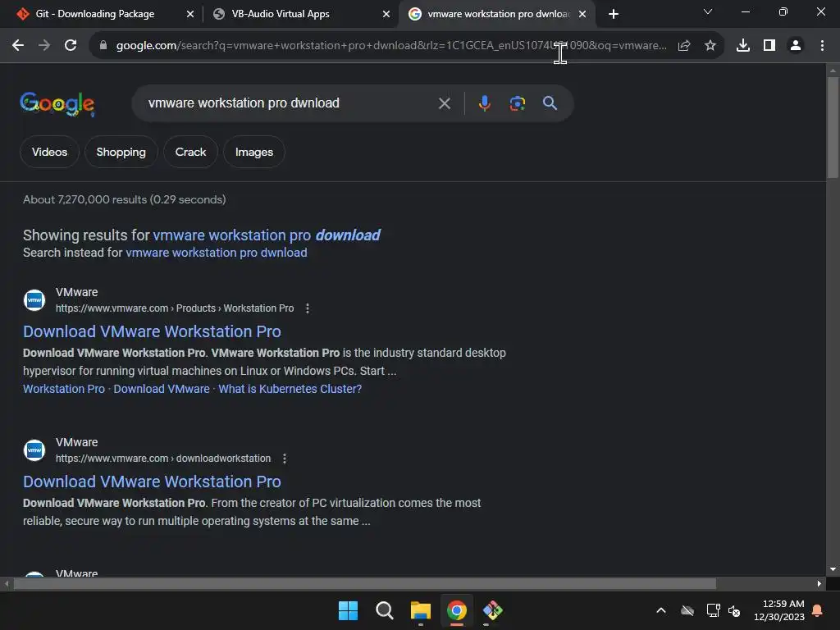This screenshot has height=630, width=840.
Task: Click the vertical scrollbar thumb
Action: pyautogui.click(x=833, y=127)
